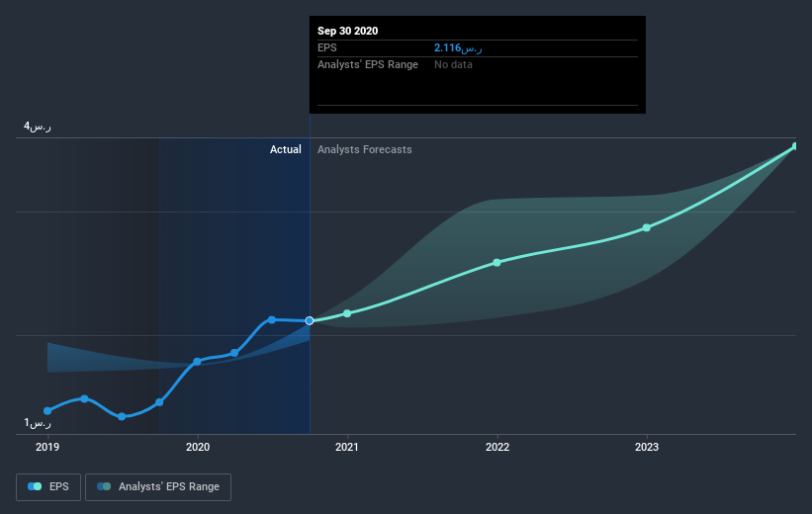Click the lowest EPS data point in mid-2019
Viewport: 812px width, 514px height.
click(122, 417)
